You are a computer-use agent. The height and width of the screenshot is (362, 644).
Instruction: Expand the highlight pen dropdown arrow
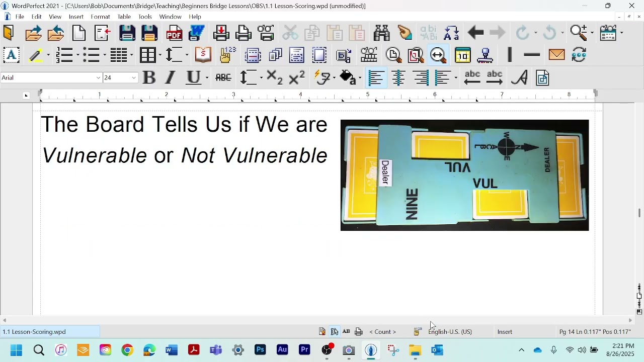click(x=48, y=55)
